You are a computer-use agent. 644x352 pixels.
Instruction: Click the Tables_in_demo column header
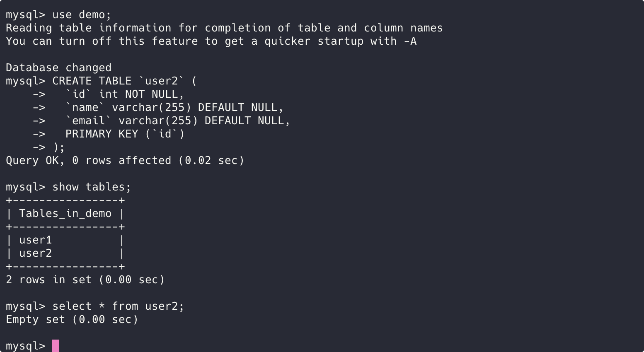tap(65, 214)
